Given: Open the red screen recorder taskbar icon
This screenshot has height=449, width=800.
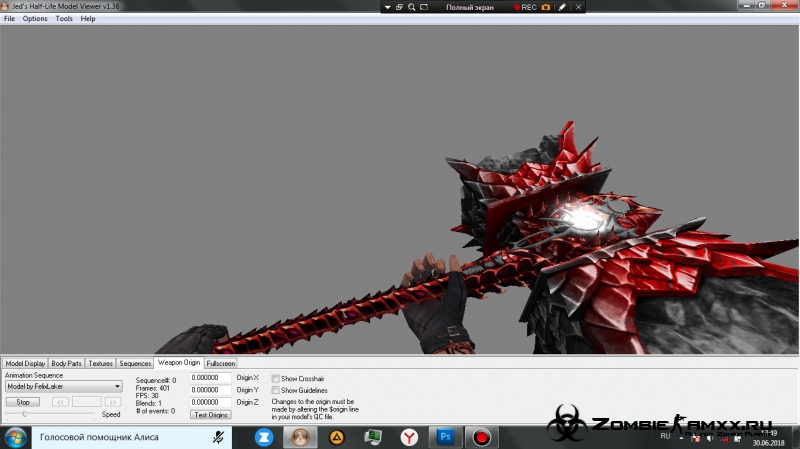Looking at the screenshot, I should (x=481, y=438).
